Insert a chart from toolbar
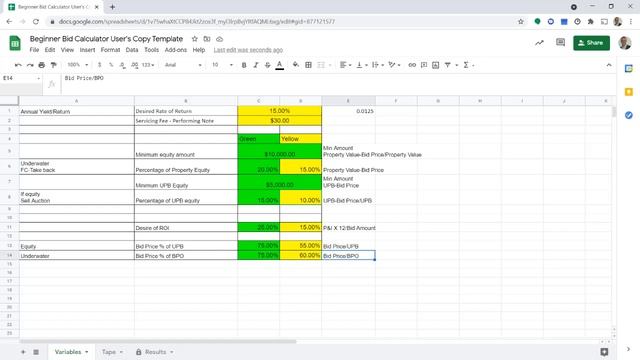This screenshot has height=360, width=640. click(436, 65)
